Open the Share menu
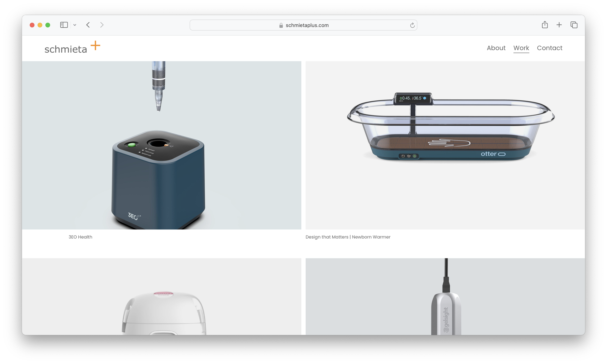 coord(545,25)
